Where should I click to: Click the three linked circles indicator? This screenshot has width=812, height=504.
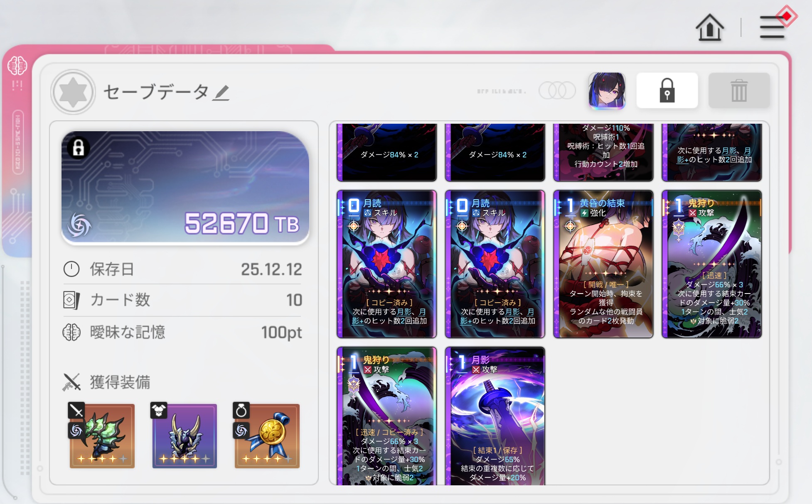point(557,91)
